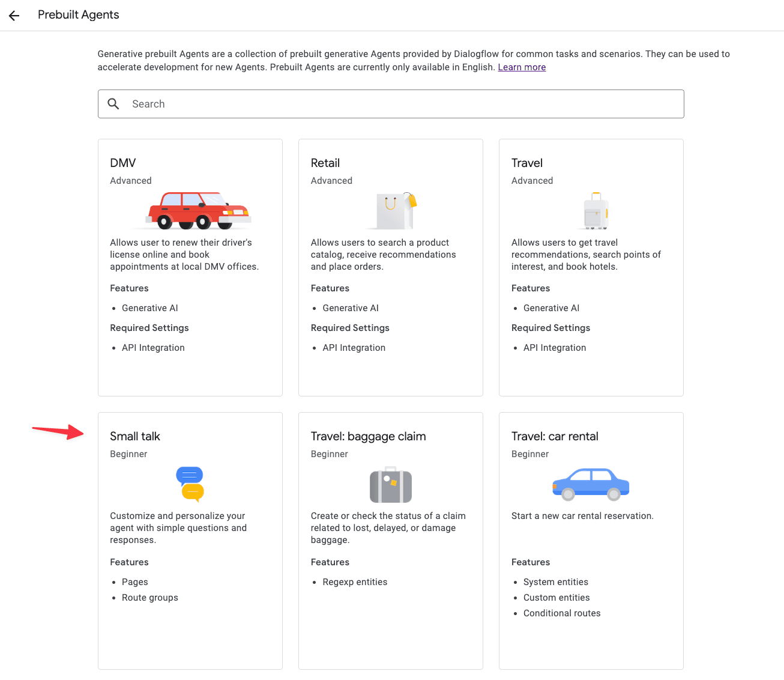
Task: Click the Route groups item on Small talk card
Action: coord(149,597)
